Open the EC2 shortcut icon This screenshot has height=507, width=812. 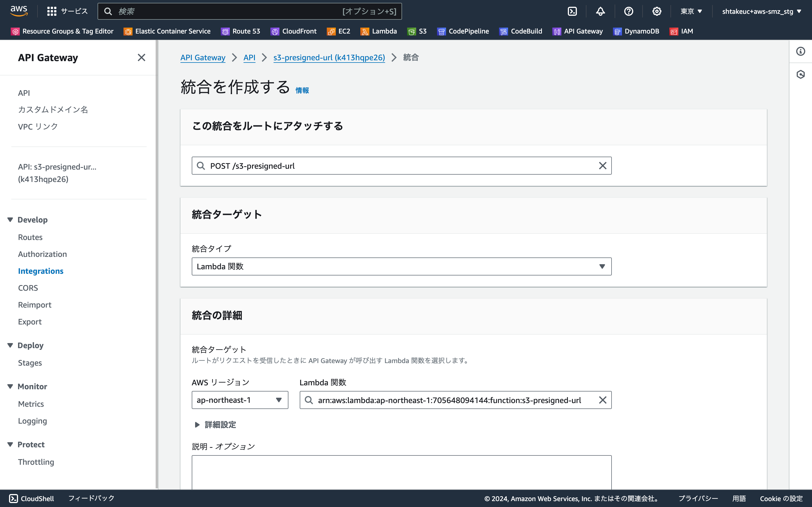[x=332, y=31]
